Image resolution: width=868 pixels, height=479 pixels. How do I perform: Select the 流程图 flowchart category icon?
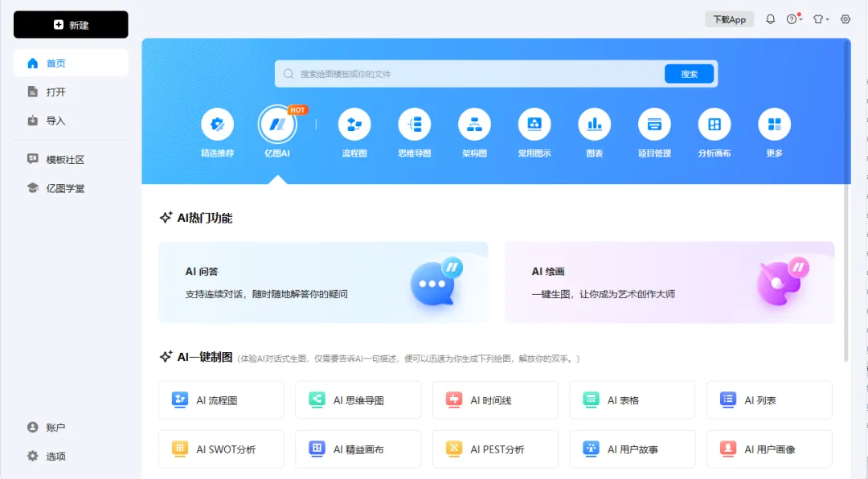tap(354, 124)
